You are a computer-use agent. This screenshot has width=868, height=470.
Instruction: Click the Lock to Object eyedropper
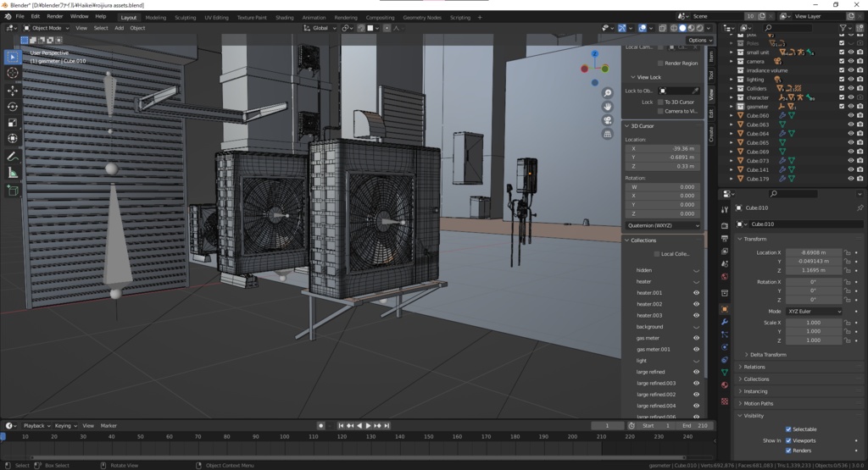pyautogui.click(x=696, y=91)
